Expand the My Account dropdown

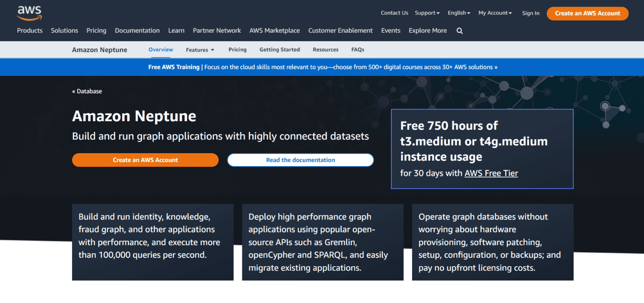coord(495,13)
